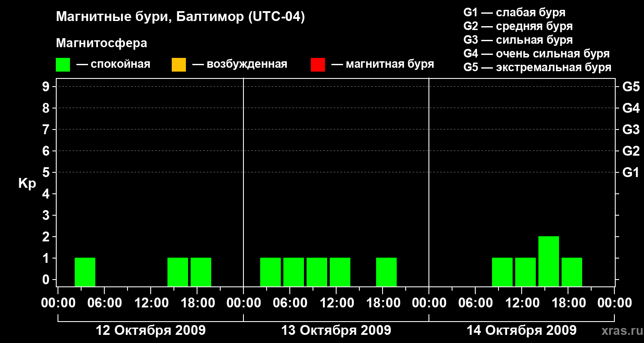This screenshot has width=644, height=343.
Task: Click the 'G3 — сильная буря' description line
Action: point(518,40)
